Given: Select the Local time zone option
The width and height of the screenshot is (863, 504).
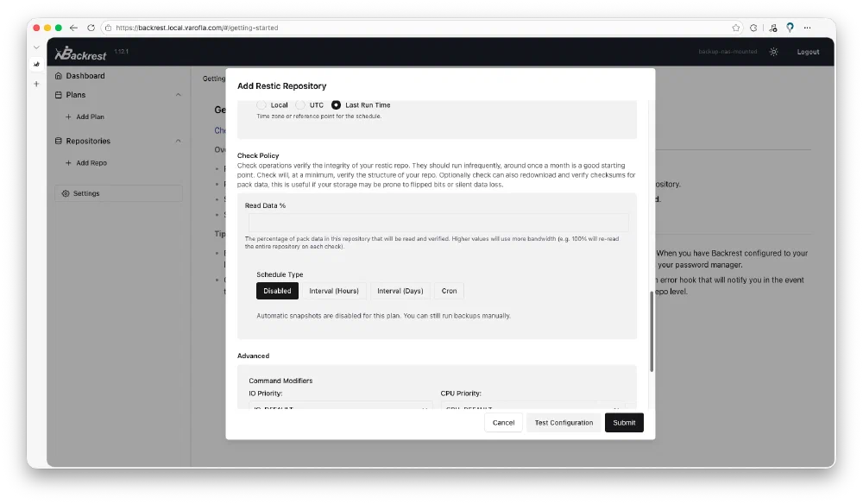Looking at the screenshot, I should (263, 104).
